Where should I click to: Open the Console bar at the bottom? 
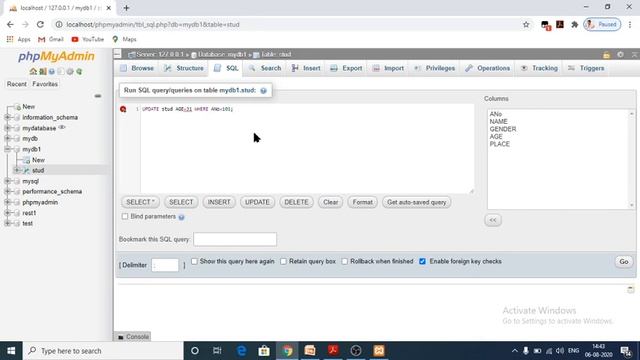(133, 337)
